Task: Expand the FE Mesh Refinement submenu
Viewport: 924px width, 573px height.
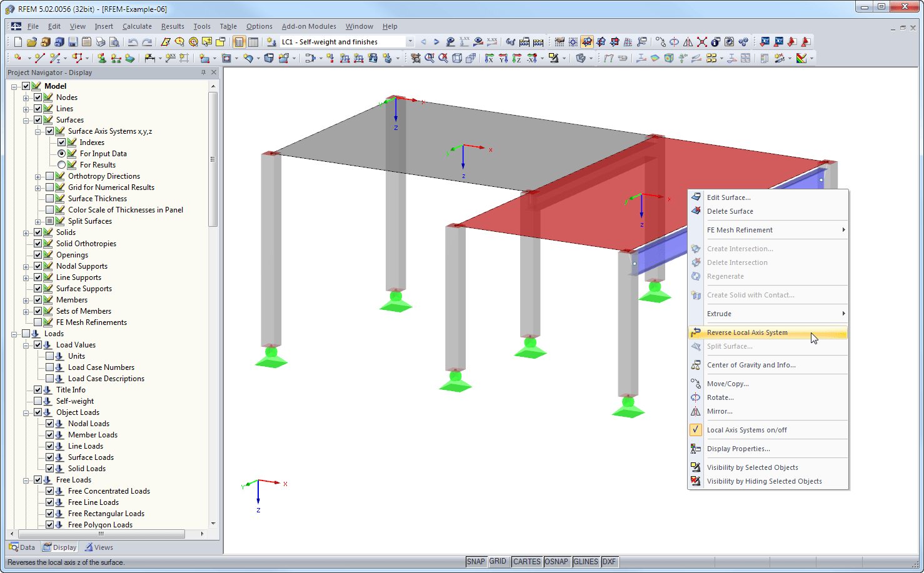Action: click(776, 229)
